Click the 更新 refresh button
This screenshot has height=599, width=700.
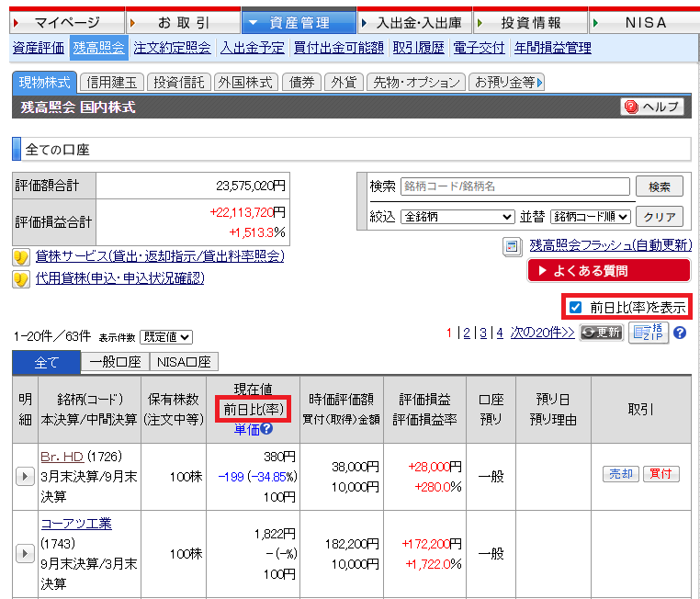click(x=601, y=333)
